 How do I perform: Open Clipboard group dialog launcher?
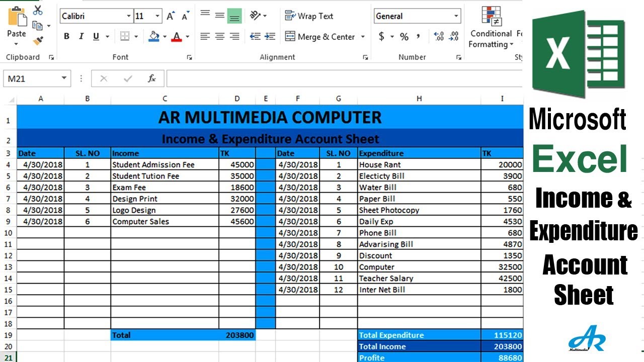point(51,58)
